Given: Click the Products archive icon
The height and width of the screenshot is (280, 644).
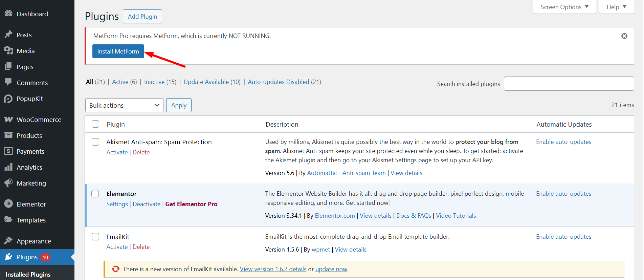Looking at the screenshot, I should pyautogui.click(x=8, y=135).
